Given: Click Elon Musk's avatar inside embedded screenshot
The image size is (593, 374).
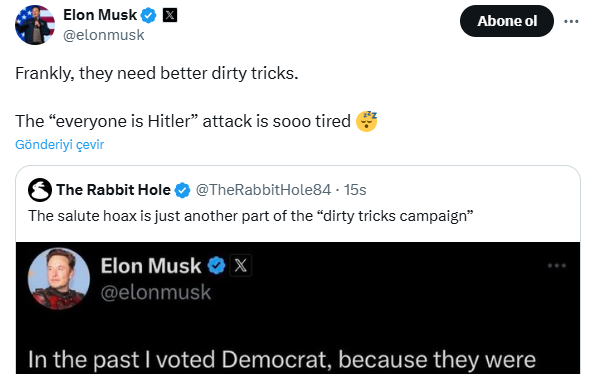Looking at the screenshot, I should click(59, 279).
